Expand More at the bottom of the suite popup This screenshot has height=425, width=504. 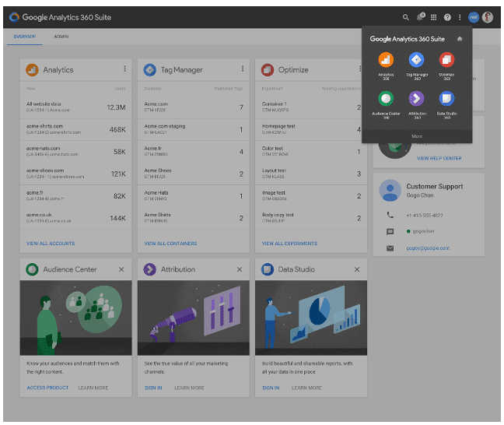click(x=417, y=135)
